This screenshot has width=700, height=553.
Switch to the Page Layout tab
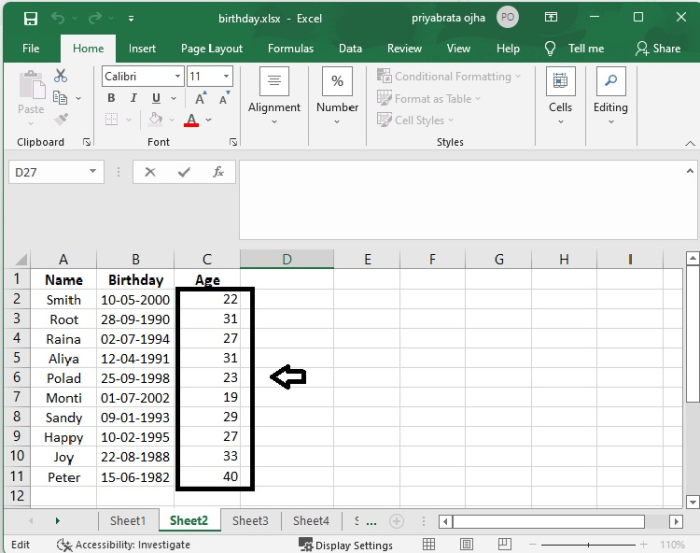coord(212,48)
